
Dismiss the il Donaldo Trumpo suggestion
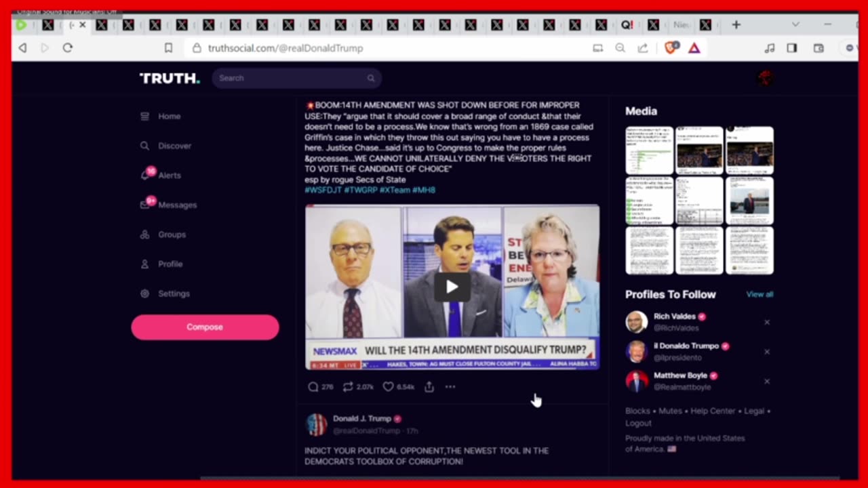coord(767,352)
